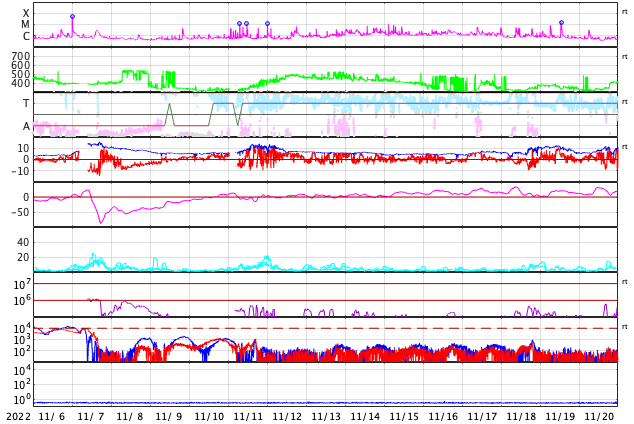Select the 11/8 date label
The width and height of the screenshot is (634, 424).
coord(130,416)
